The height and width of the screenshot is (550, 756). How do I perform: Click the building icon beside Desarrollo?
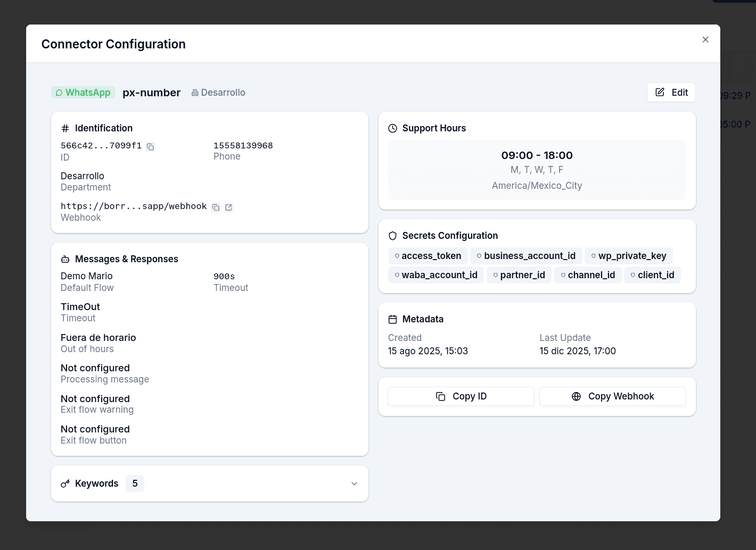tap(195, 93)
